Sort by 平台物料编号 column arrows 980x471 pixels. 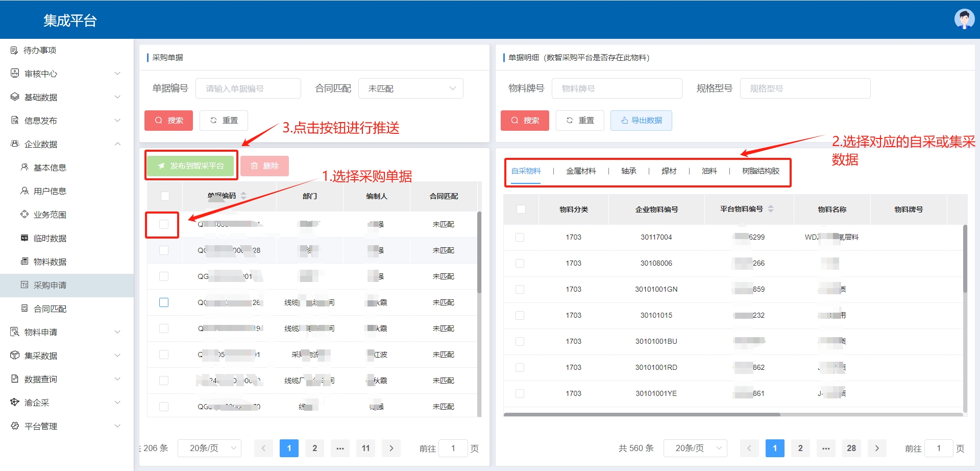[771, 209]
